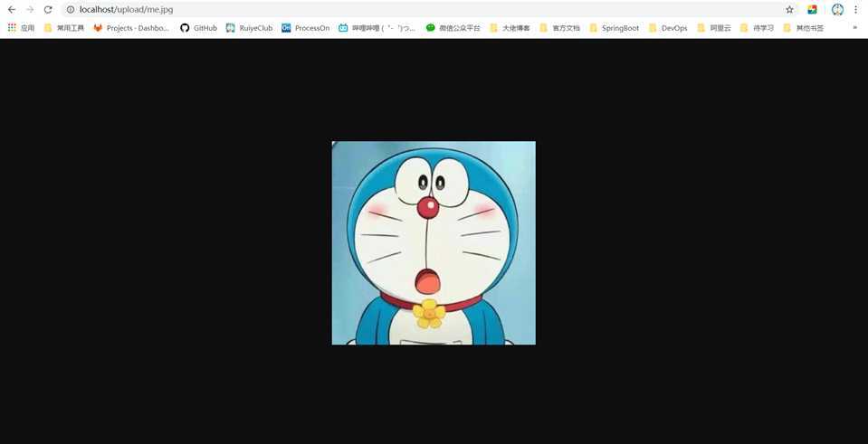Click the Doraemon image

(434, 242)
